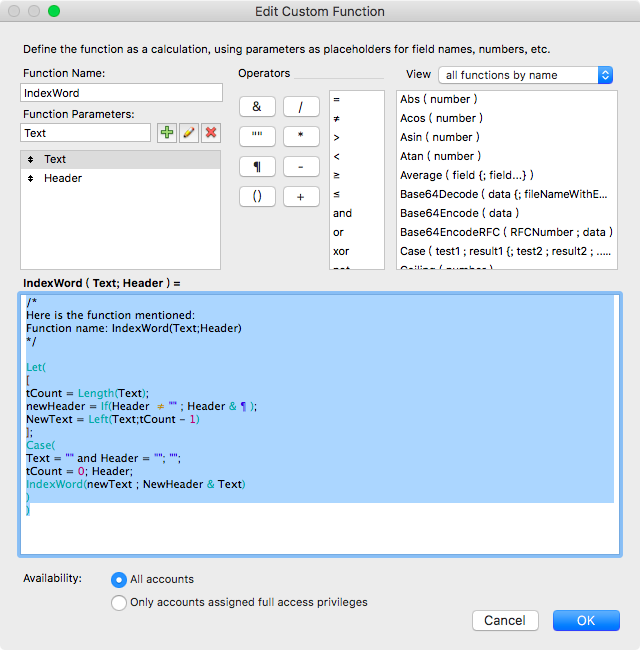Insert the plus operator
This screenshot has width=640, height=650.
[x=301, y=196]
